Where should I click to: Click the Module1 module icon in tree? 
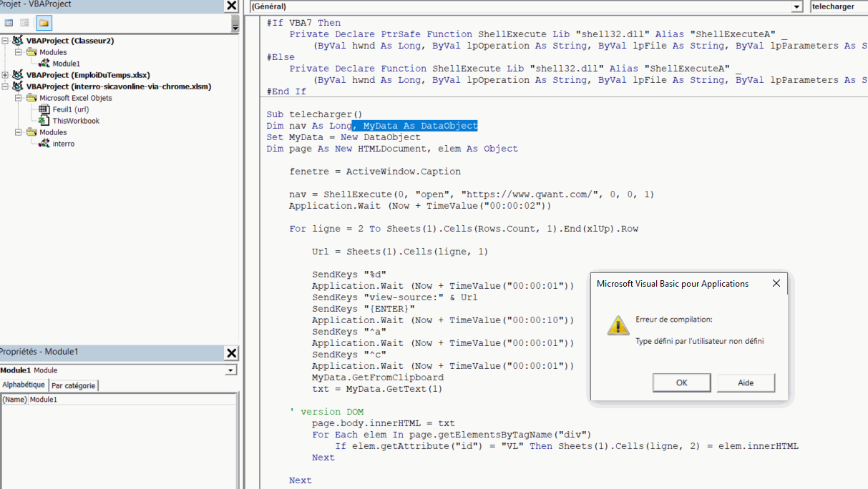pyautogui.click(x=44, y=64)
